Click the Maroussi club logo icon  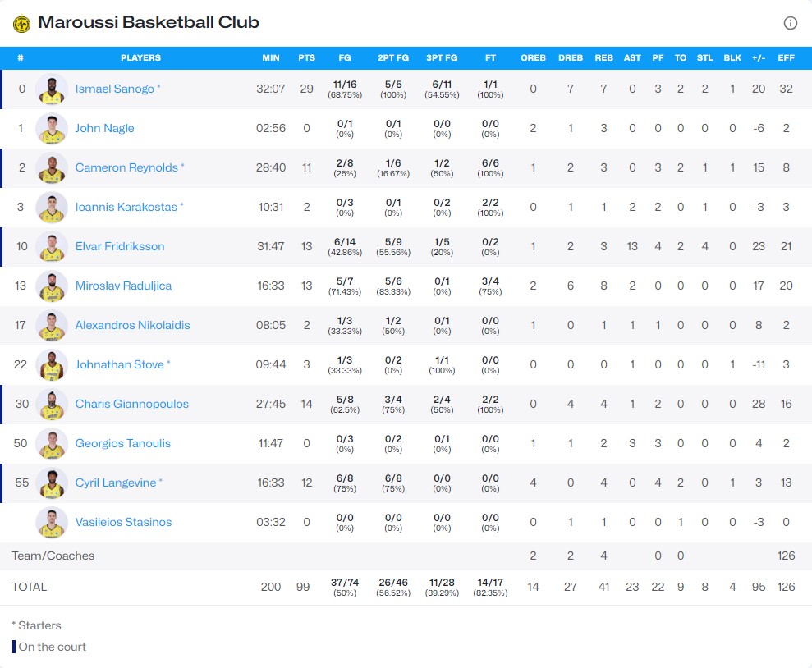(21, 24)
